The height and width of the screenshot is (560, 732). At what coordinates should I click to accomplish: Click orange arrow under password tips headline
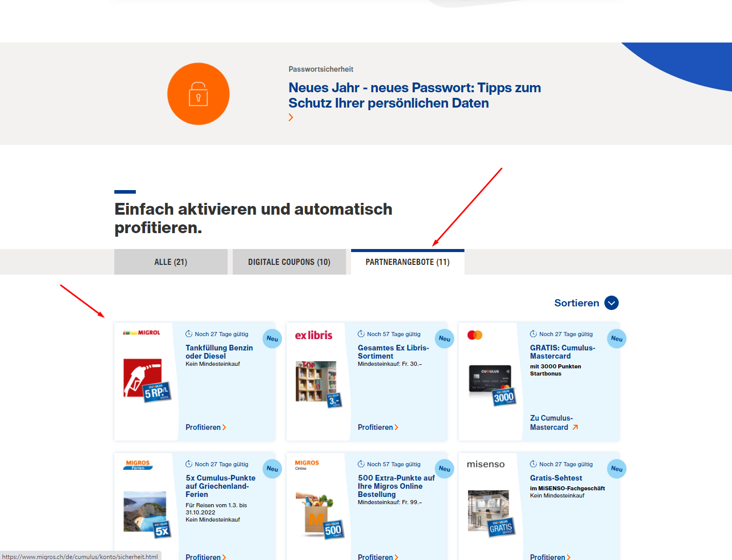point(291,117)
